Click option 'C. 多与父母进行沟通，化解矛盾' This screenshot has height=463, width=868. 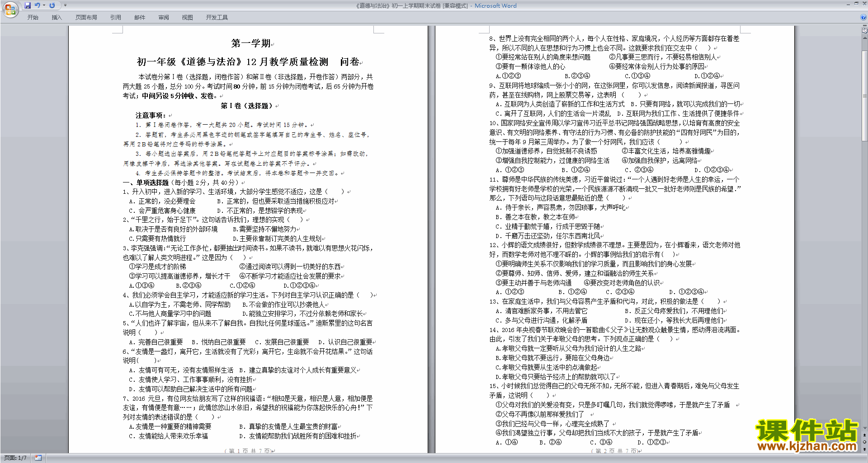tap(541, 320)
